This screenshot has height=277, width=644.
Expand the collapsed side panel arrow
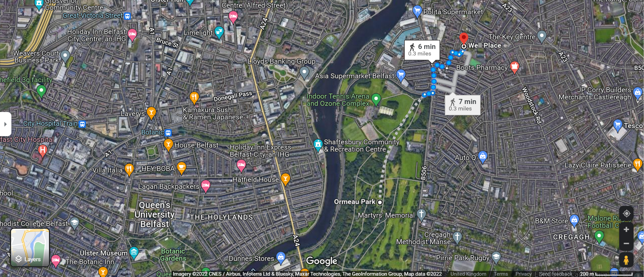coord(5,124)
